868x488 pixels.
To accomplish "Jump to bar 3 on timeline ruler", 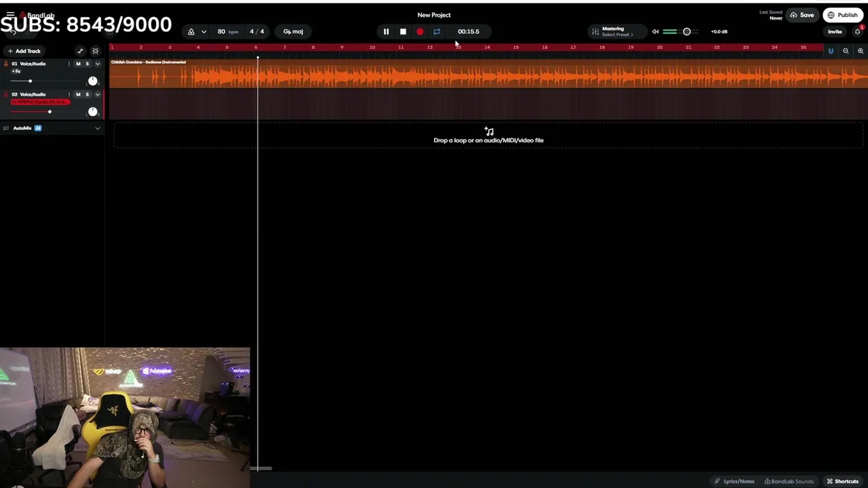I will [x=170, y=47].
